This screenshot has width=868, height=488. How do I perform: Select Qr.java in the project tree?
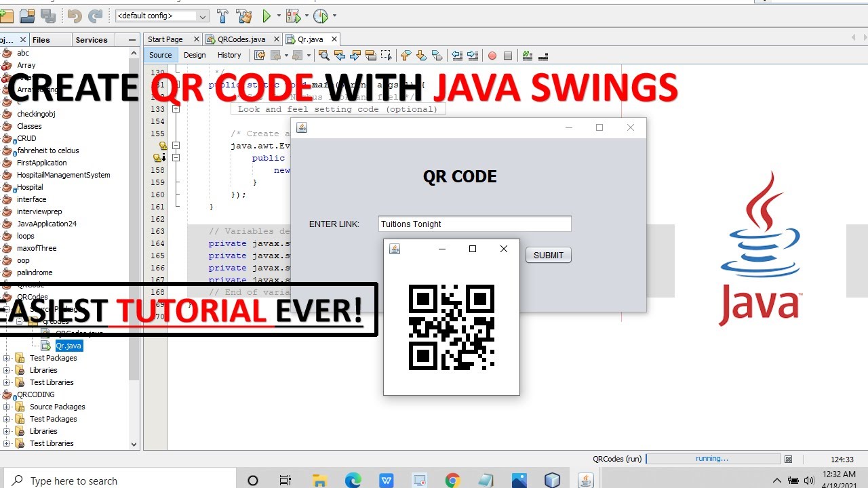click(x=68, y=346)
